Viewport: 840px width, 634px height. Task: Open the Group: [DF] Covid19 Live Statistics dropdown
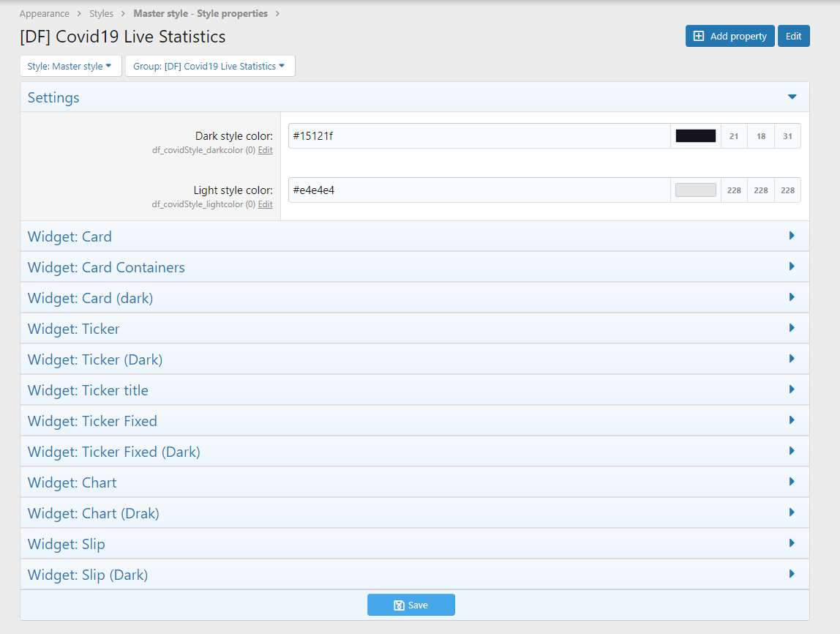pos(209,66)
